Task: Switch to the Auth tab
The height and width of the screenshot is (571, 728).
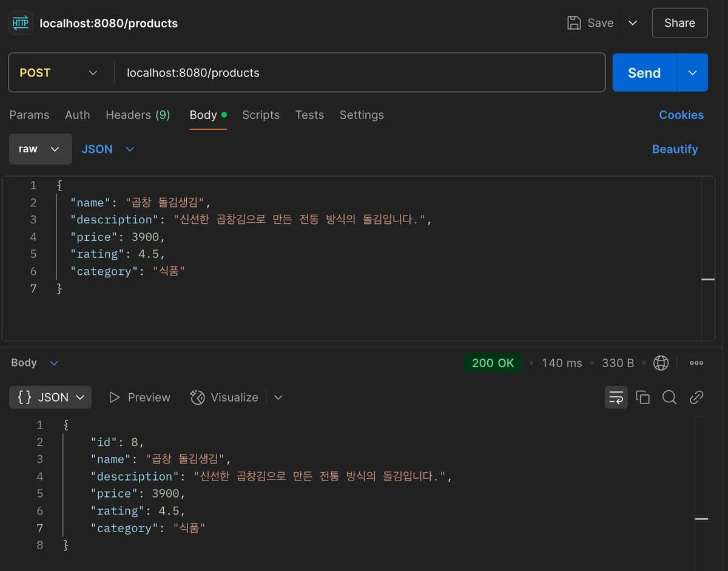Action: [x=77, y=115]
